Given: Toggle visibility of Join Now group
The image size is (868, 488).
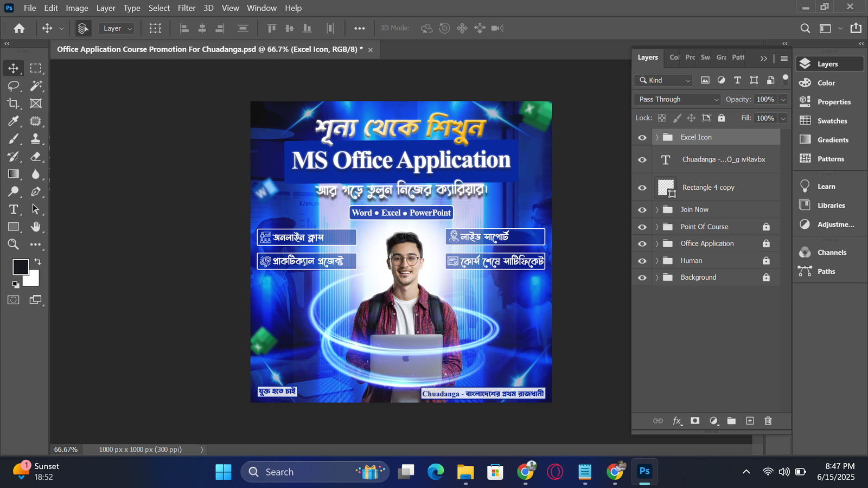Looking at the screenshot, I should coord(642,210).
